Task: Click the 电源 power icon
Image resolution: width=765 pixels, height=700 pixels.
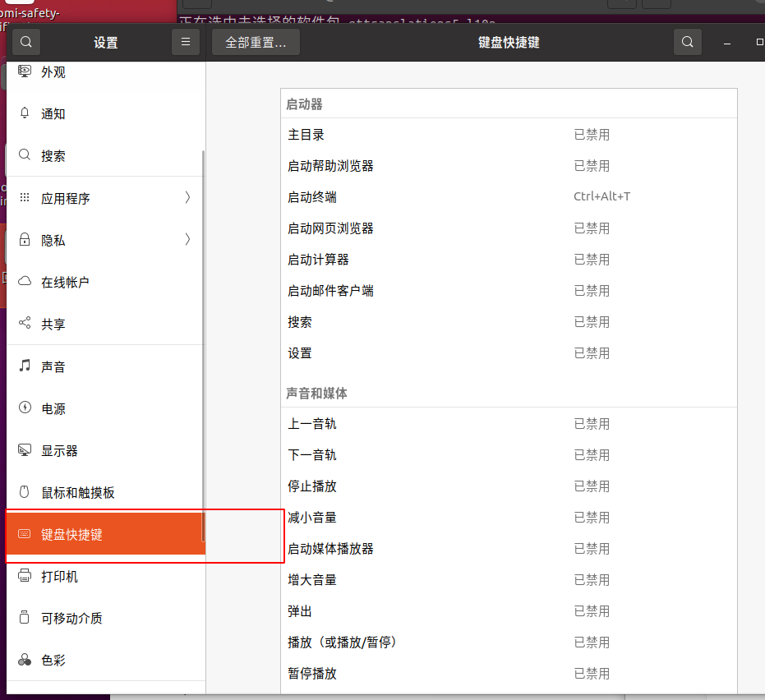Action: pos(25,408)
